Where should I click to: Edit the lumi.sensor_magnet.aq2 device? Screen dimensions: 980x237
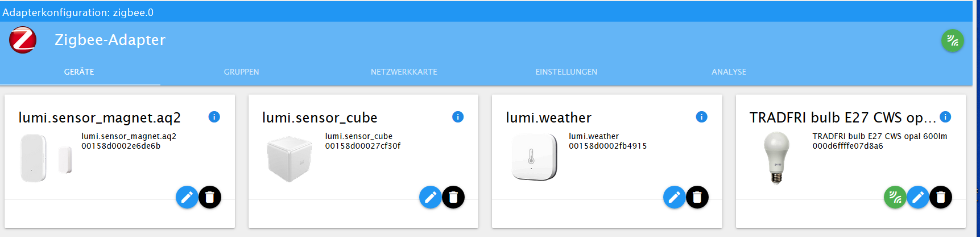[187, 197]
